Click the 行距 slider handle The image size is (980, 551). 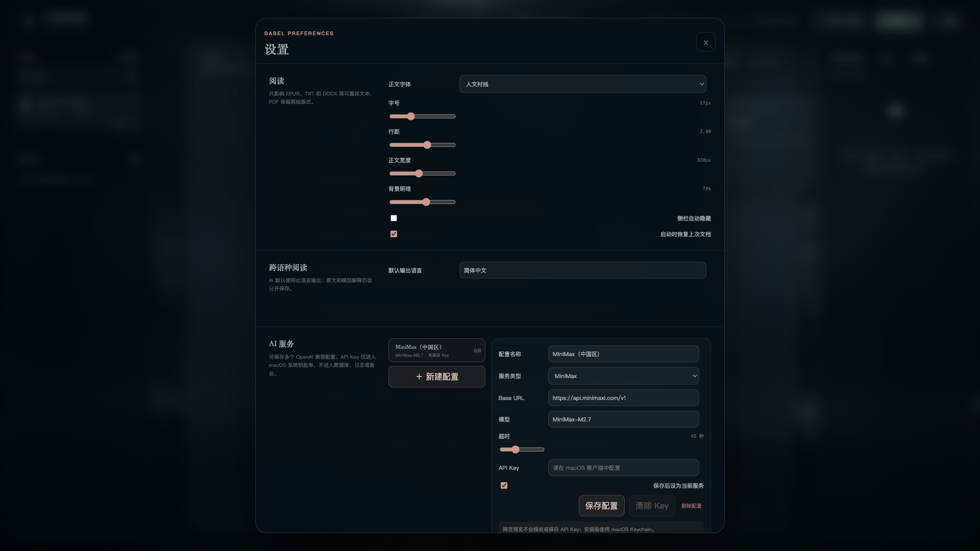coord(427,145)
